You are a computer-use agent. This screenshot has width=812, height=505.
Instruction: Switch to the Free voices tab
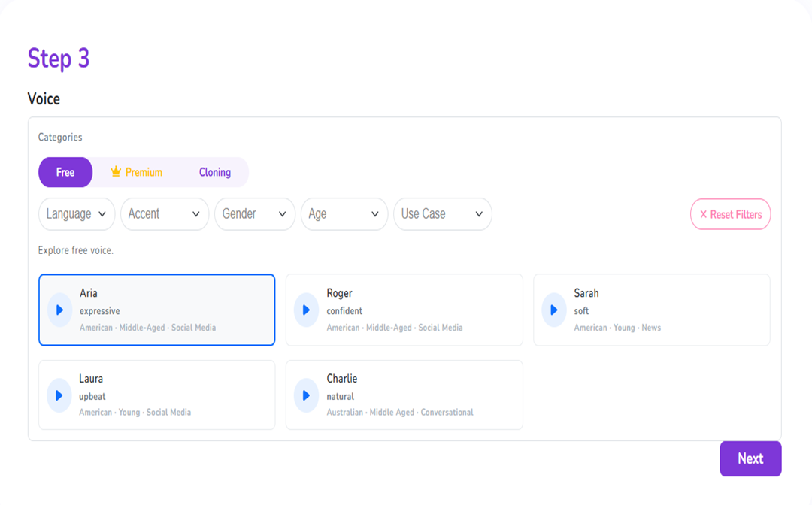tap(65, 172)
